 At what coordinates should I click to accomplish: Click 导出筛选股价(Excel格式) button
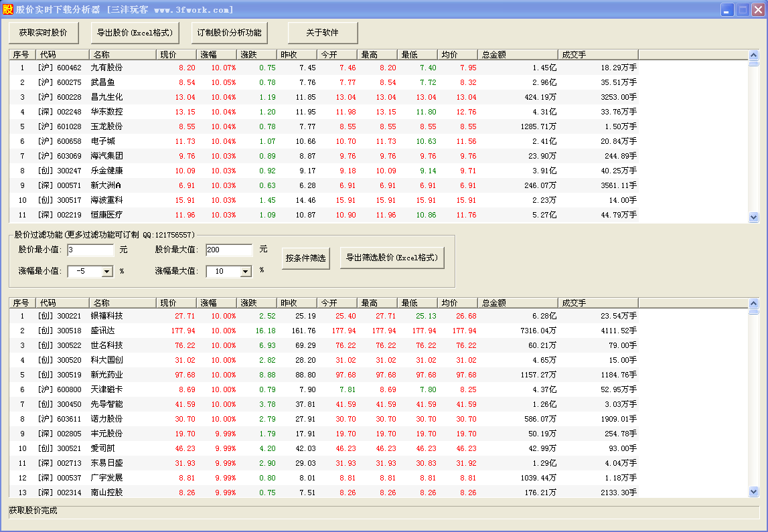[x=392, y=258]
